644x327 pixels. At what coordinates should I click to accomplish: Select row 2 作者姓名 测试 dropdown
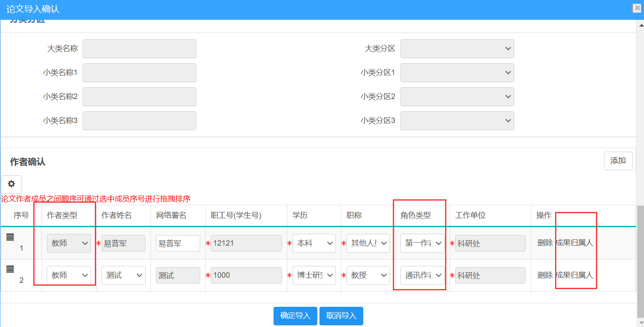coord(123,276)
